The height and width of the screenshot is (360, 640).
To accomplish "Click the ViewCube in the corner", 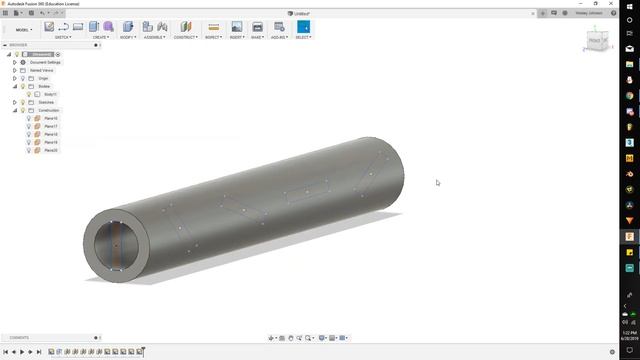I will [x=597, y=40].
